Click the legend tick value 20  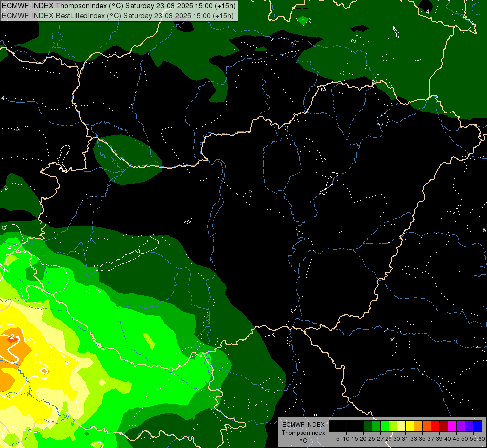pyautogui.click(x=363, y=439)
